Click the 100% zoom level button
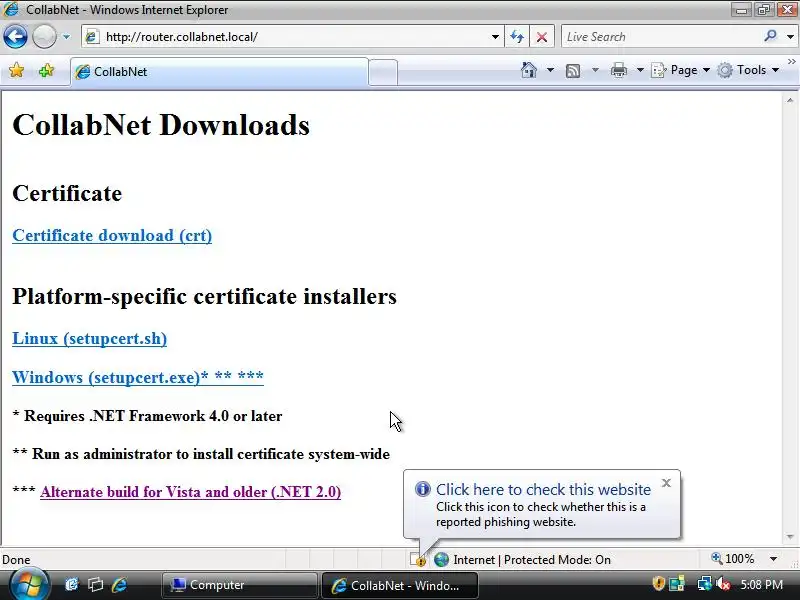The image size is (800, 600). pyautogui.click(x=733, y=559)
